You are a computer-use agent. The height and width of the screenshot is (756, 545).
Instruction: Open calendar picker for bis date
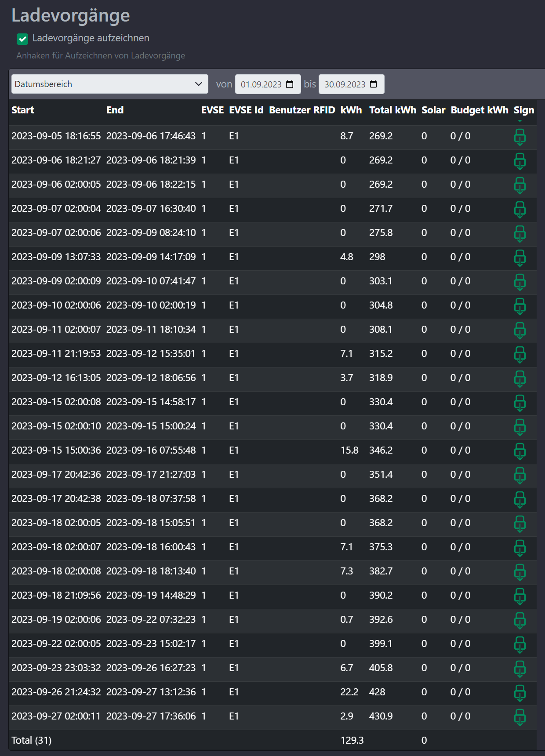374,84
